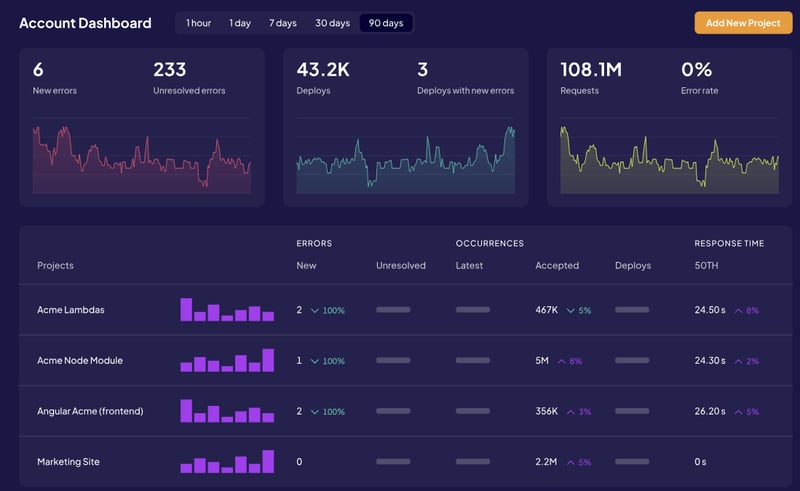This screenshot has width=800, height=491.
Task: Switch to the 1 day time range
Action: [240, 23]
